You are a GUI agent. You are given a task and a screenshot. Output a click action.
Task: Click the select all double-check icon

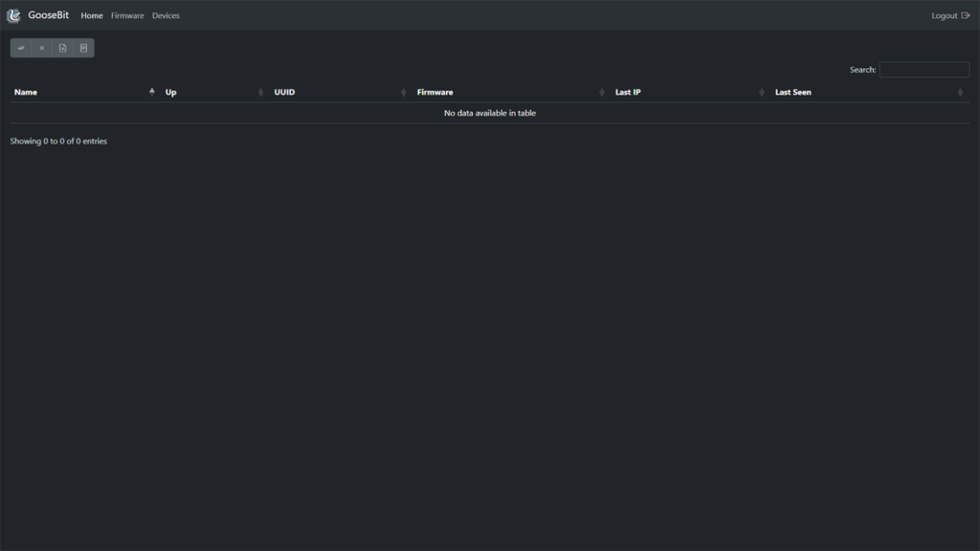(21, 48)
